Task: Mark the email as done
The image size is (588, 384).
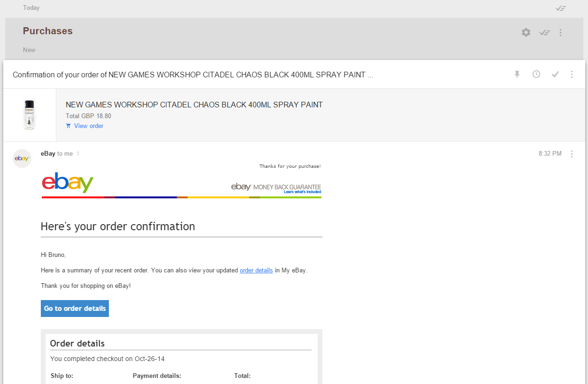Action: [555, 74]
